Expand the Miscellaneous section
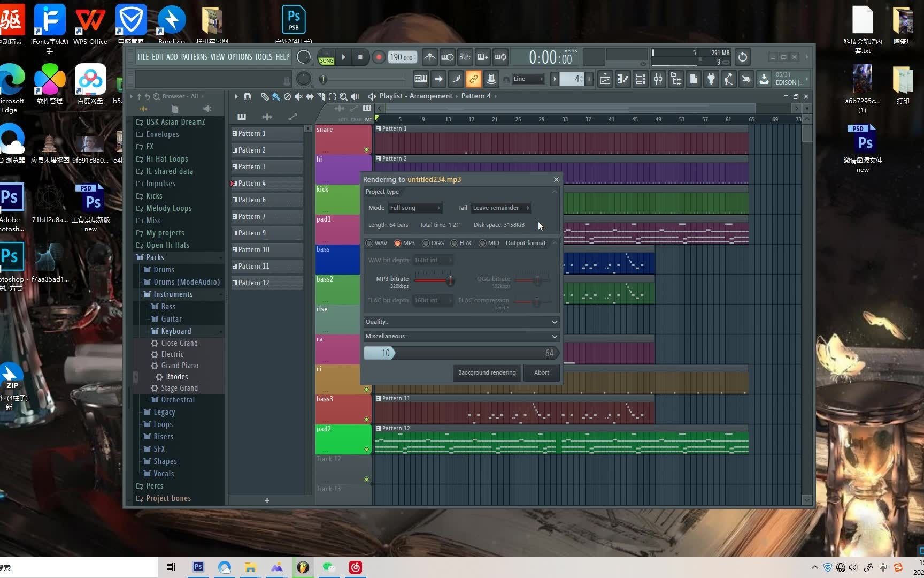This screenshot has height=578, width=924. pos(461,336)
